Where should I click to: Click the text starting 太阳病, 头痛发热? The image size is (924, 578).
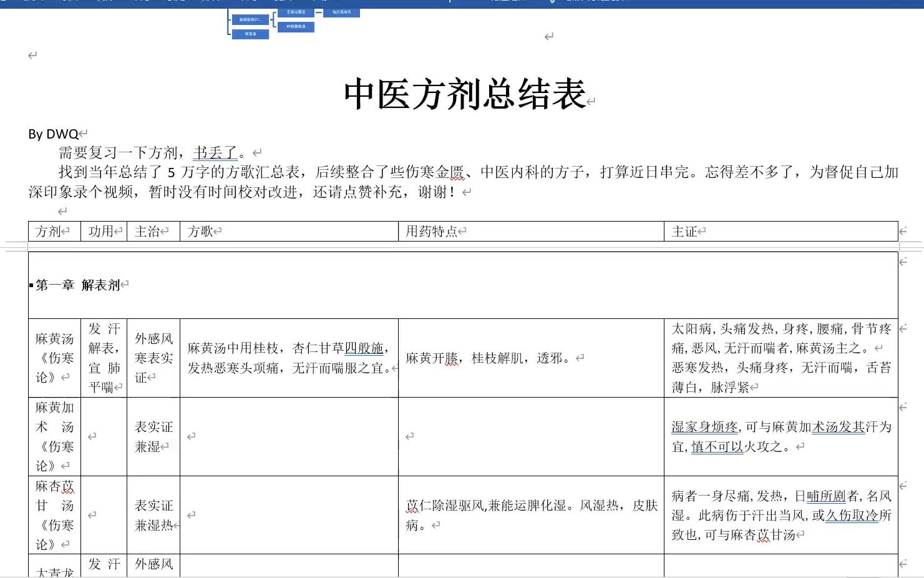[781, 338]
